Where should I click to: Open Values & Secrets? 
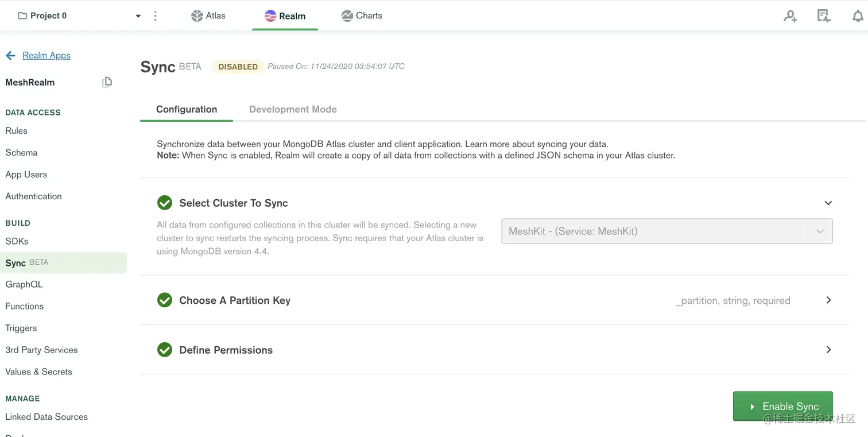(x=39, y=372)
